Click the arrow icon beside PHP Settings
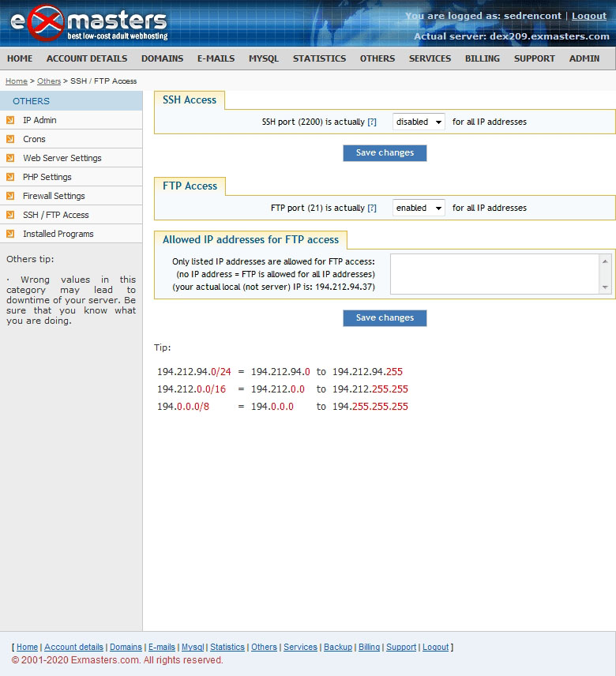Viewport: 616px width, 676px height. point(10,177)
